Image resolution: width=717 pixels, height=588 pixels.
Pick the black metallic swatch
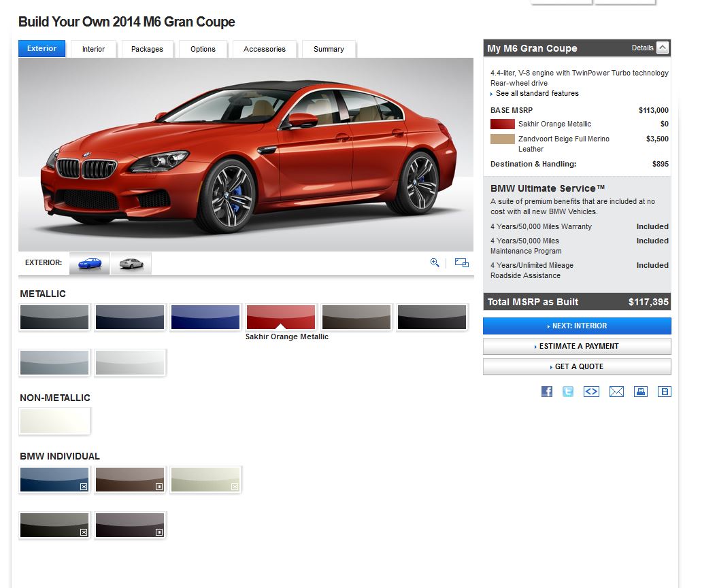point(432,317)
